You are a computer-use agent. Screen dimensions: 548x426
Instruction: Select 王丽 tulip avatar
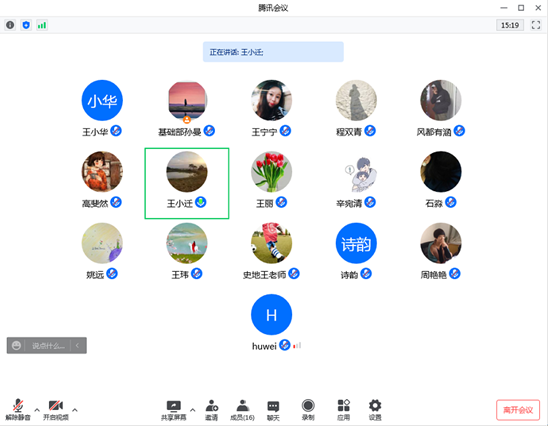[x=272, y=172]
